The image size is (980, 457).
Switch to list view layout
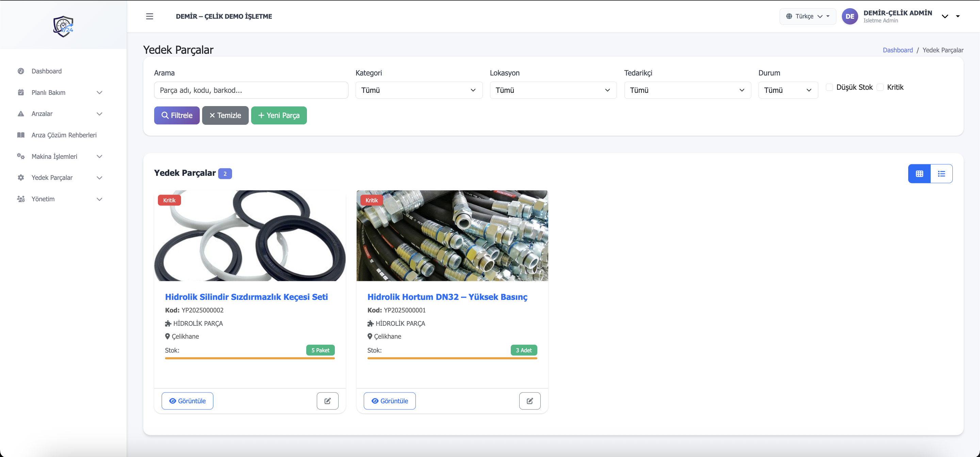tap(941, 174)
